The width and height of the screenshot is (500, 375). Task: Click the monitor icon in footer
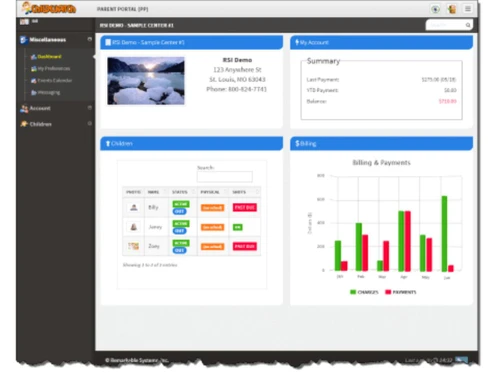click(x=462, y=360)
